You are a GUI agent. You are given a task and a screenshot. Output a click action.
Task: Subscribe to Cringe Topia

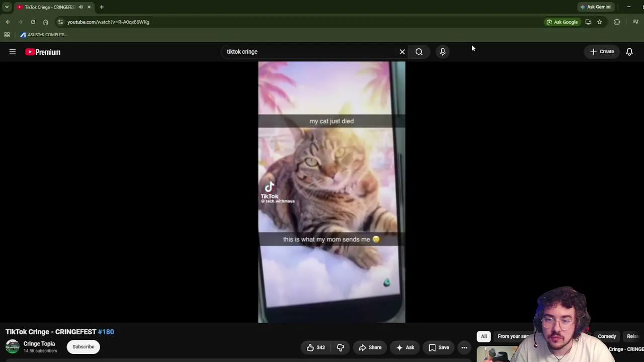(84, 347)
